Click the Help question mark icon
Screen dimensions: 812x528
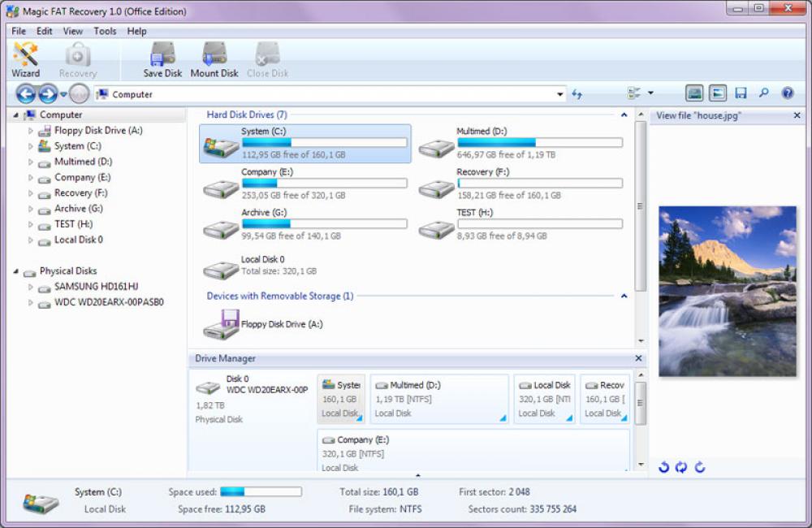pos(788,93)
